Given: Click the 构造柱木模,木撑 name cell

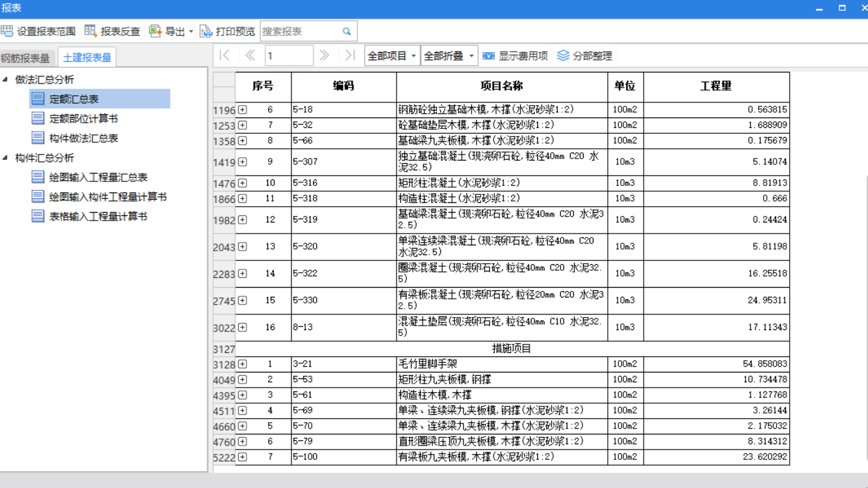Looking at the screenshot, I should [x=501, y=395].
